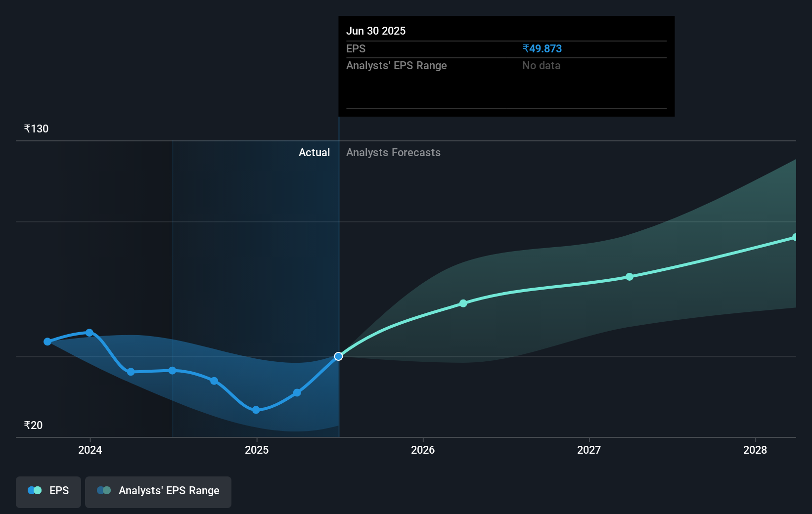Viewport: 812px width, 514px height.
Task: Click the forecast data point after 2027
Action: coord(630,277)
